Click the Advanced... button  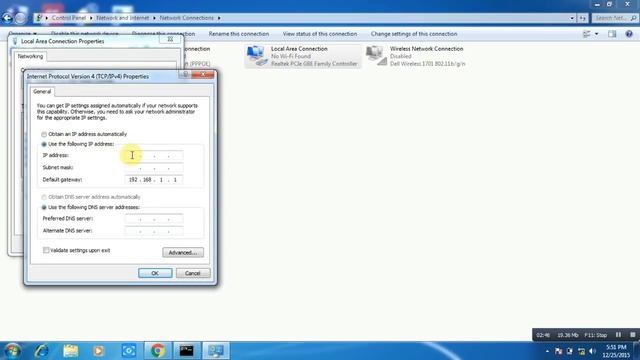pos(183,253)
